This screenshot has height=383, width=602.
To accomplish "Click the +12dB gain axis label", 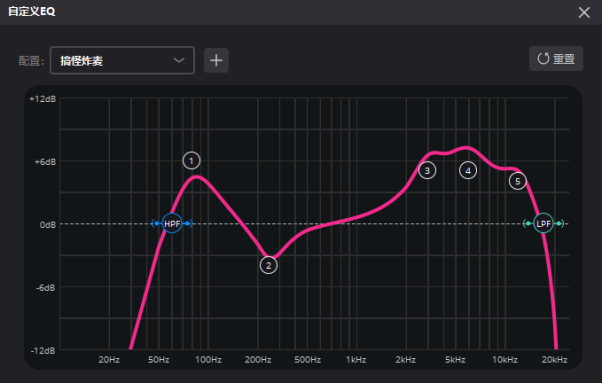I will [x=43, y=99].
